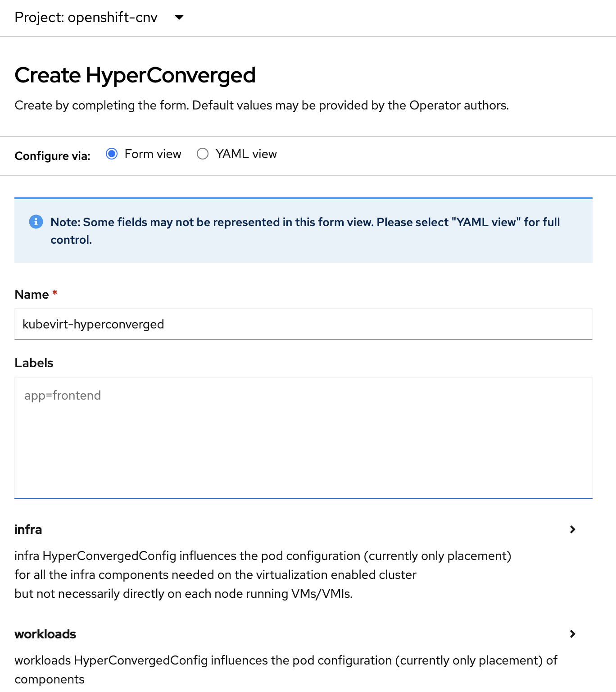Click the workloads HyperConvergedConfig description text

click(286, 670)
